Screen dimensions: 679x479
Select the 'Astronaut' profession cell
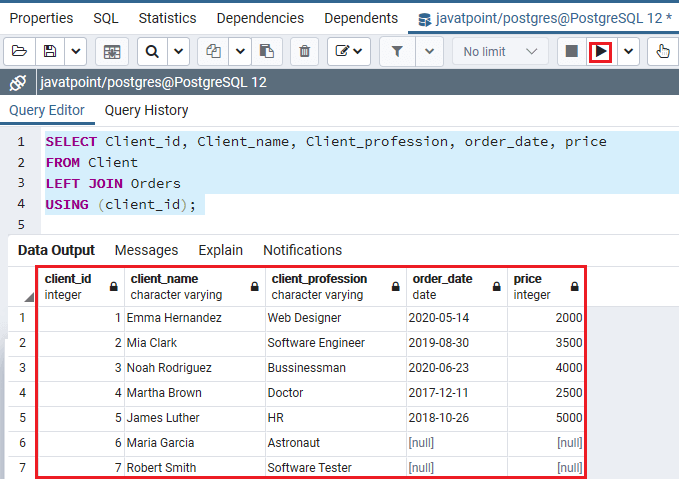tap(336, 443)
